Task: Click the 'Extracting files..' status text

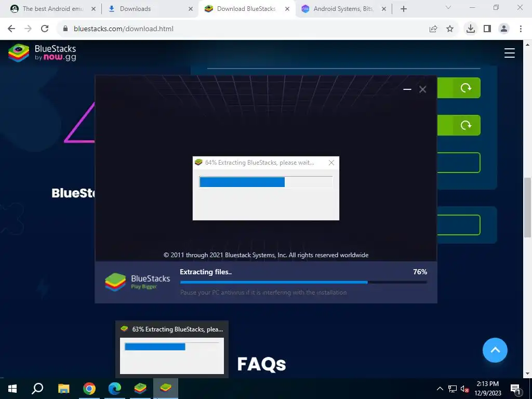Action: click(x=206, y=272)
